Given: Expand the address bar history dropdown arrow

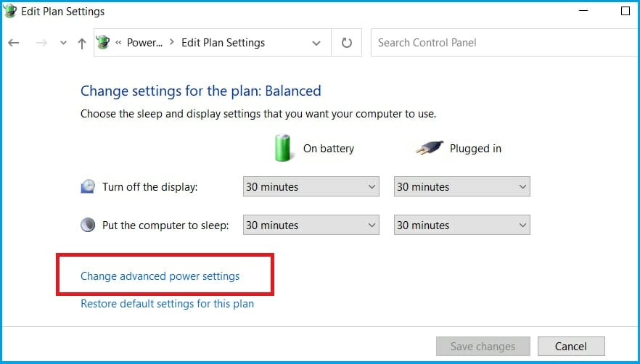Looking at the screenshot, I should coord(316,43).
